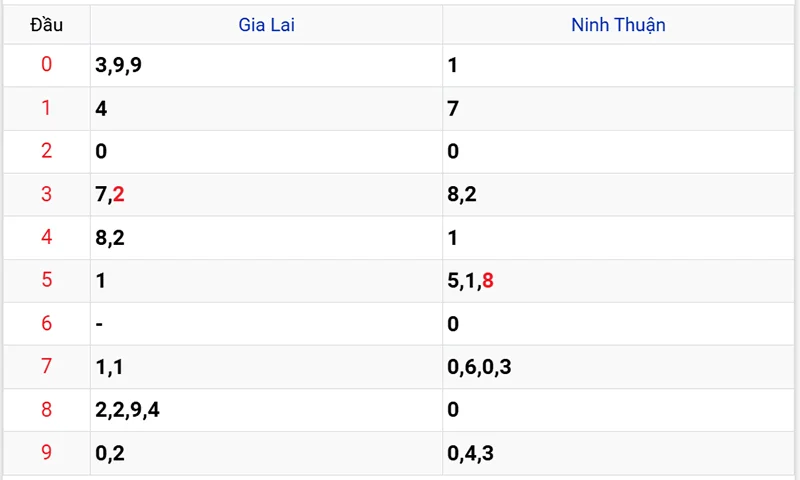The width and height of the screenshot is (800, 480).
Task: Click the Gia Lai cell showing 2,2,9,4
Action: coord(128,410)
